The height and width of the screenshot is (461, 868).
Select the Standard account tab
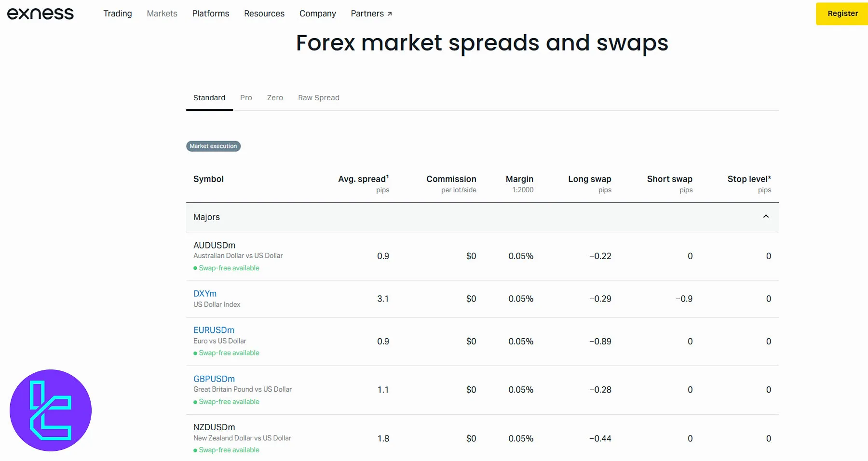coord(209,98)
